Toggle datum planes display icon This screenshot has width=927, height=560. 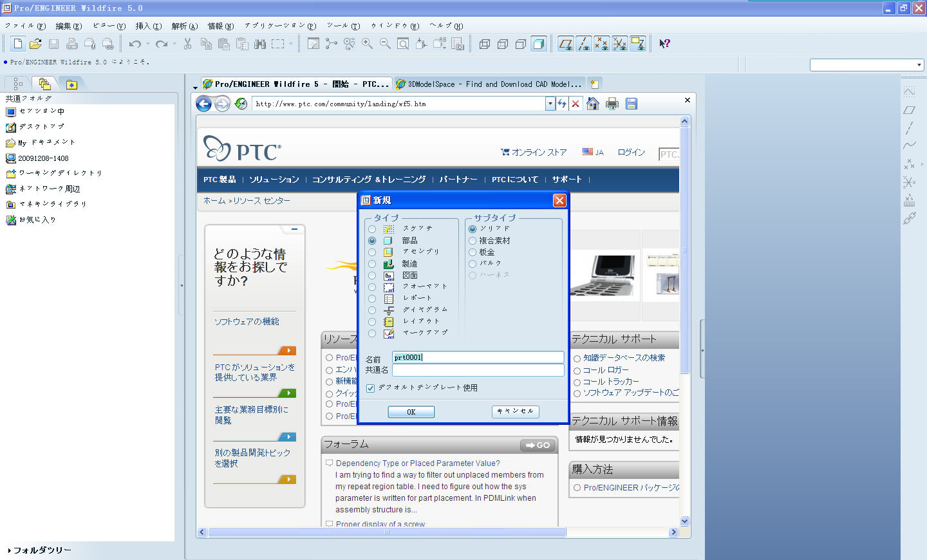pos(566,44)
